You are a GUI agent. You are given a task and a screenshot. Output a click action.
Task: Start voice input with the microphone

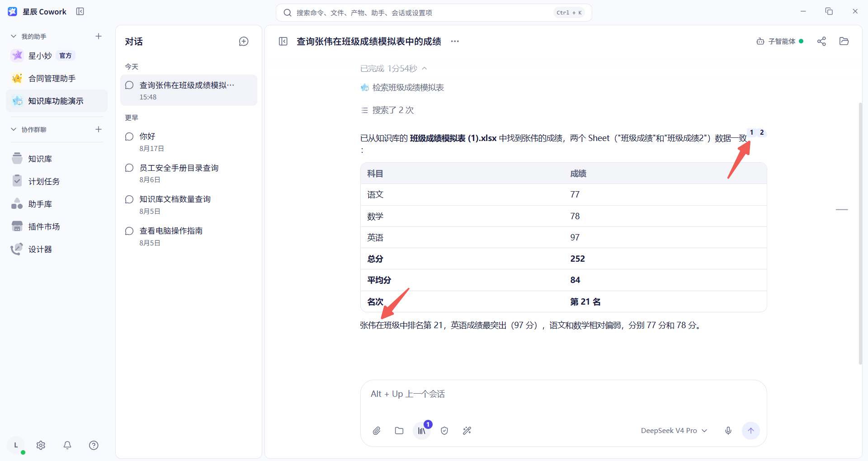click(728, 431)
